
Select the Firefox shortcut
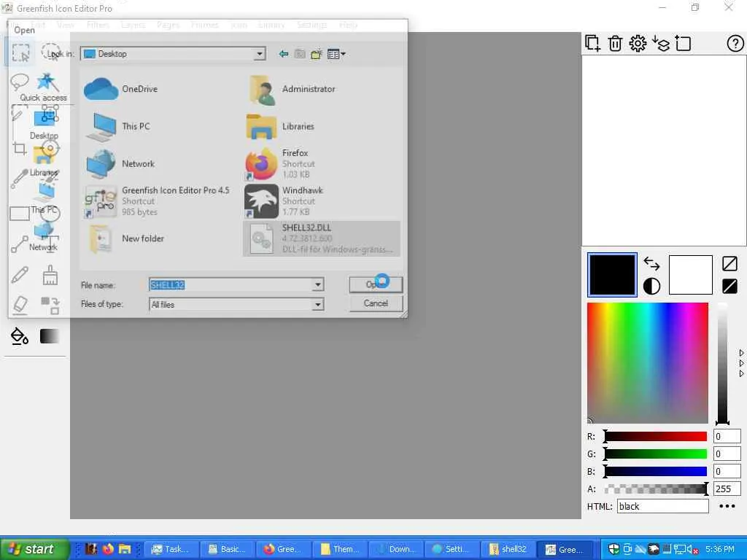click(x=280, y=164)
